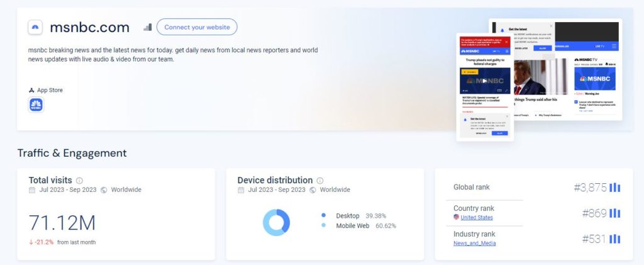Click the traffic bars icon beside msnbc.com
This screenshot has height=265, width=644.
point(147,27)
